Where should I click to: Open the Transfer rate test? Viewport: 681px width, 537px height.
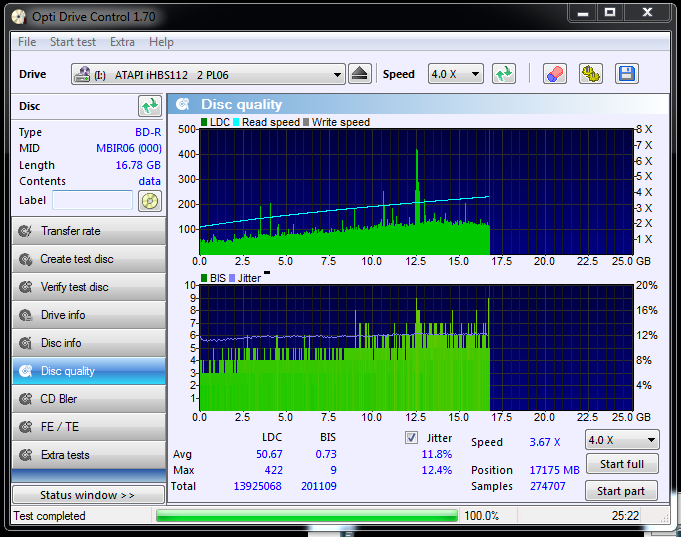[x=89, y=231]
